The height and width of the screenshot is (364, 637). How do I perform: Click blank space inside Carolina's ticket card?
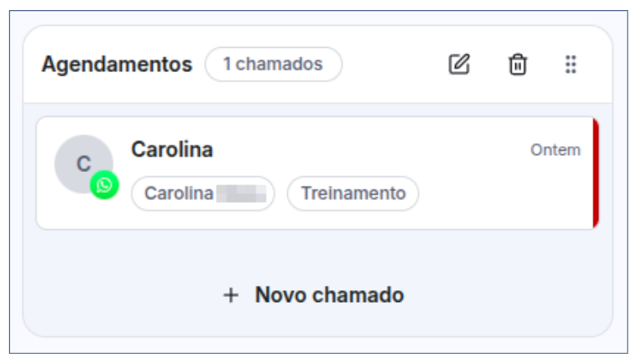point(369,151)
